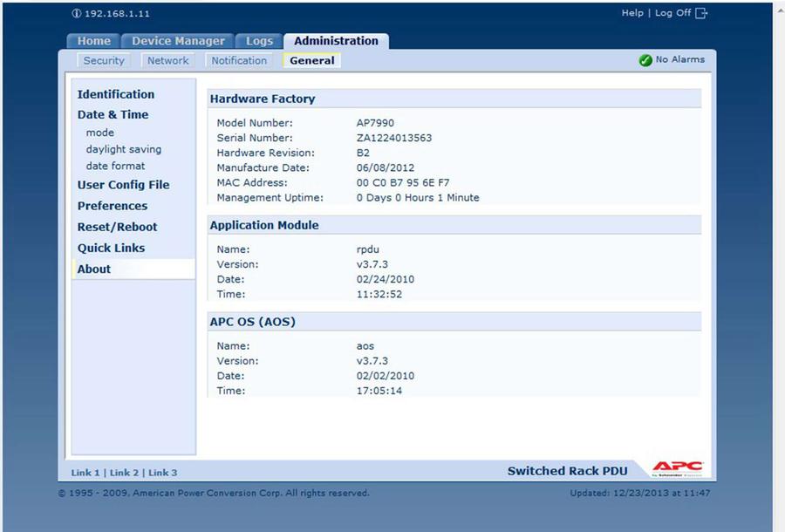Switch to the Device Manager tab

(178, 41)
